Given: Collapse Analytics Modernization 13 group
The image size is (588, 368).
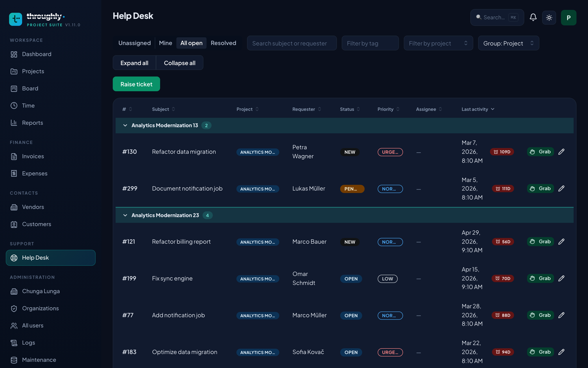Looking at the screenshot, I should point(125,125).
